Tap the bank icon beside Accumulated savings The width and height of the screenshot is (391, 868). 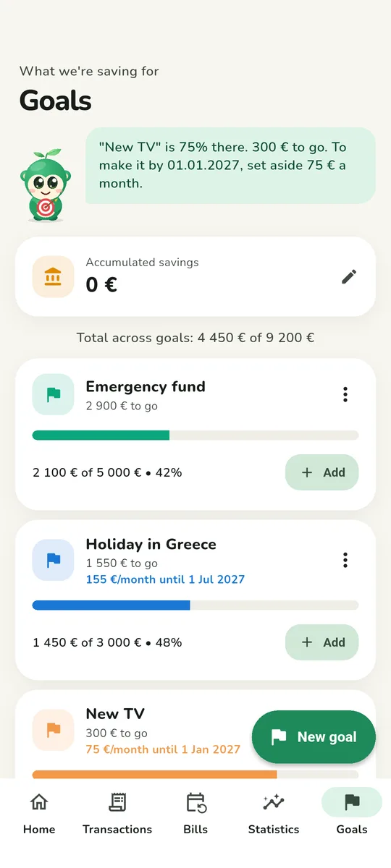(x=53, y=276)
